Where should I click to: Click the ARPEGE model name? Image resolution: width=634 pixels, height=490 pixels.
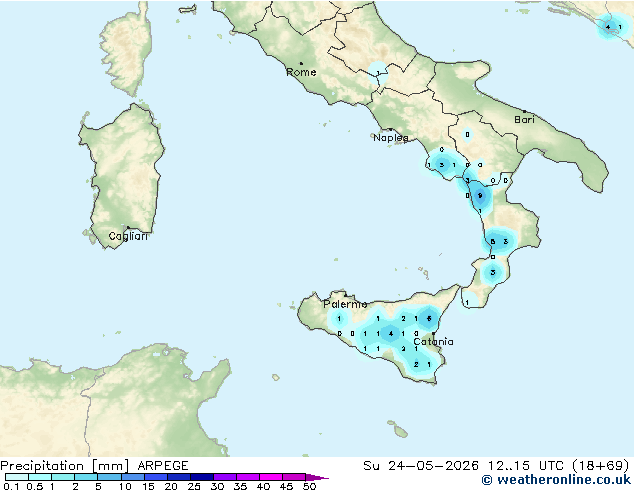pos(163,466)
